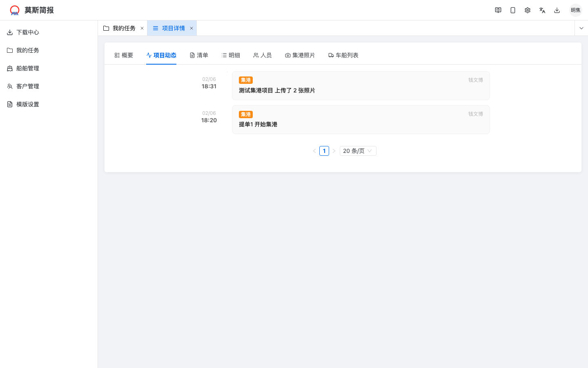The image size is (588, 368).
Task: Open the mobile preview icon
Action: coord(512,10)
